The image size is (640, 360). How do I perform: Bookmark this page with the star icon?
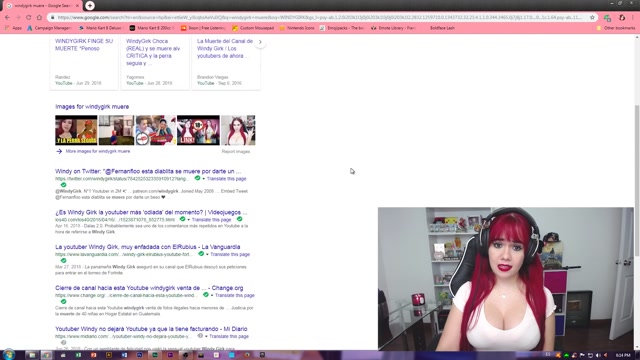[592, 18]
